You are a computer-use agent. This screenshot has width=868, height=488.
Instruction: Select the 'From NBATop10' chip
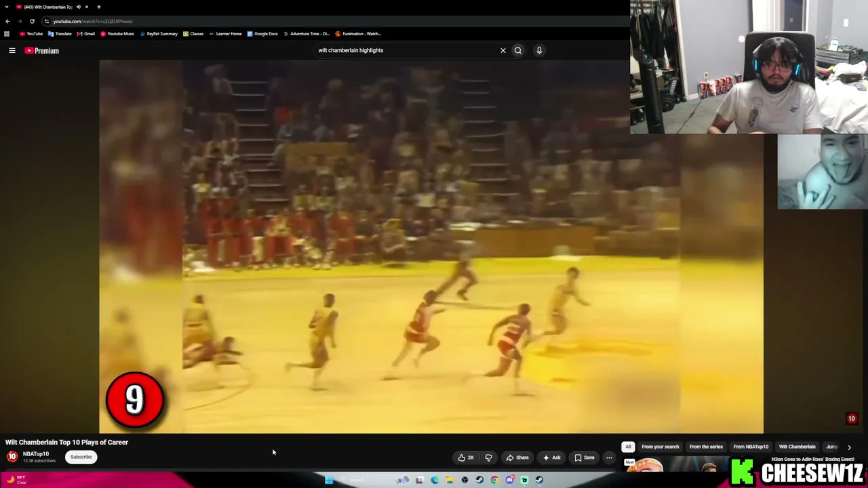click(x=751, y=447)
